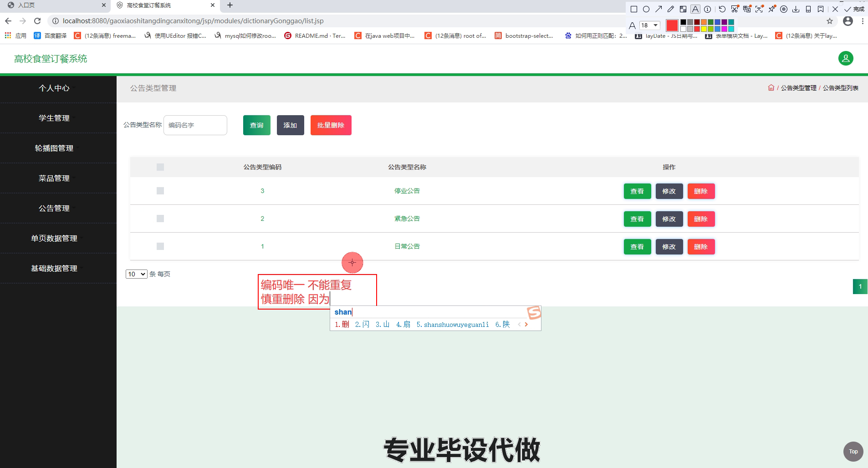
Task: Reload the page
Action: click(37, 21)
